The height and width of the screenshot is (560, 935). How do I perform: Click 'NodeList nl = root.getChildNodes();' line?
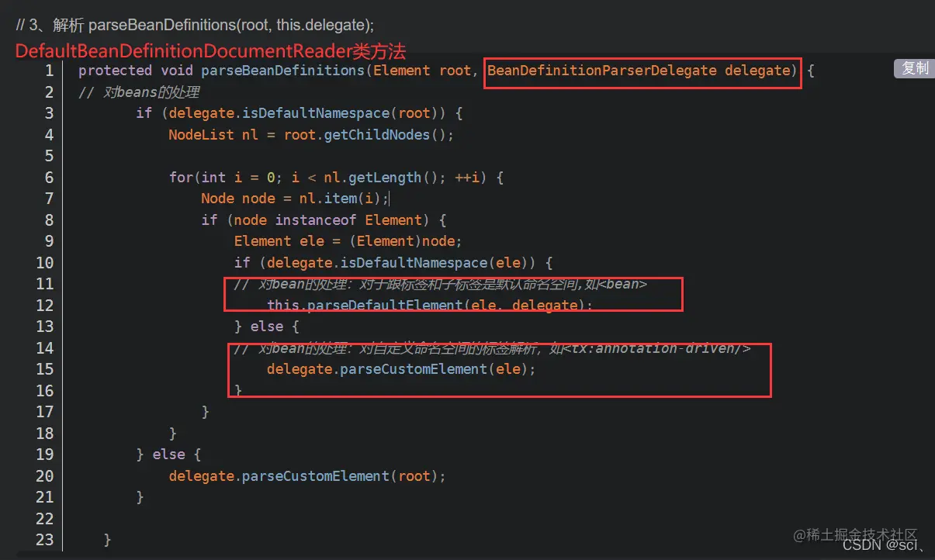[x=310, y=135]
